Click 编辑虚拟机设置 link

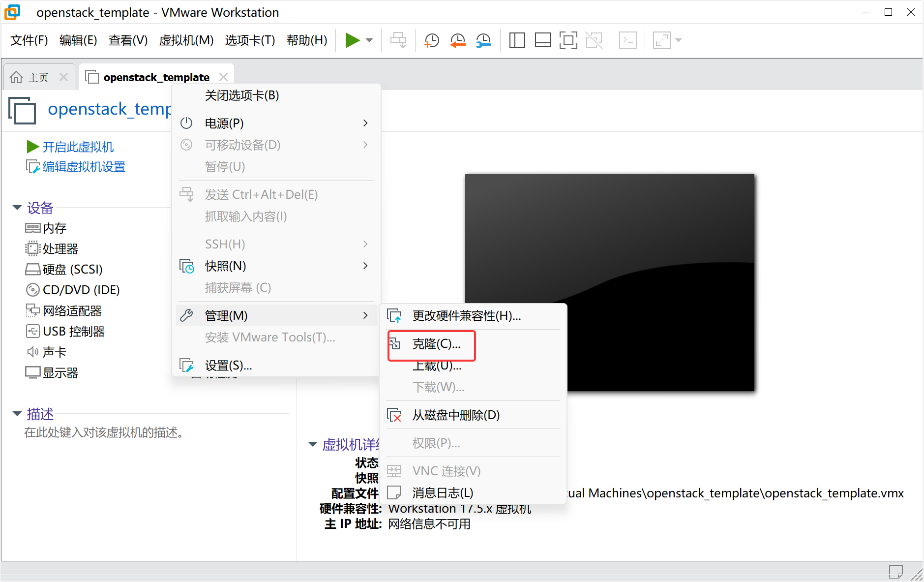pyautogui.click(x=84, y=167)
